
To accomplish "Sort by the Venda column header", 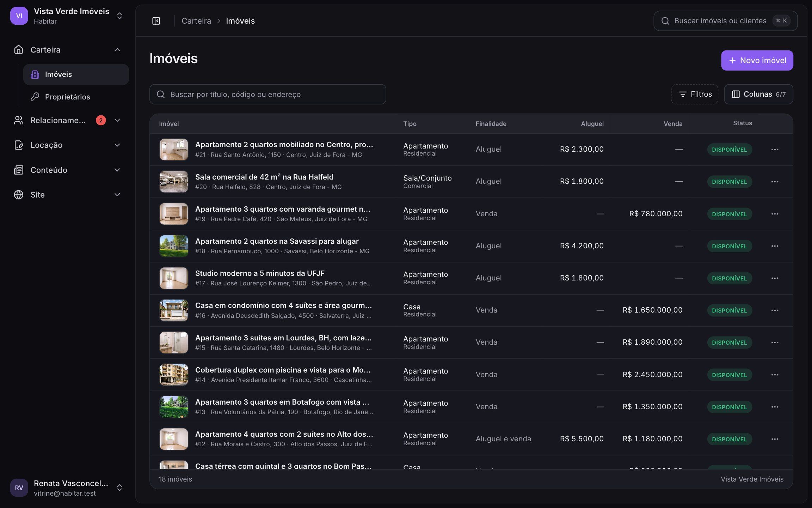I will (x=673, y=124).
